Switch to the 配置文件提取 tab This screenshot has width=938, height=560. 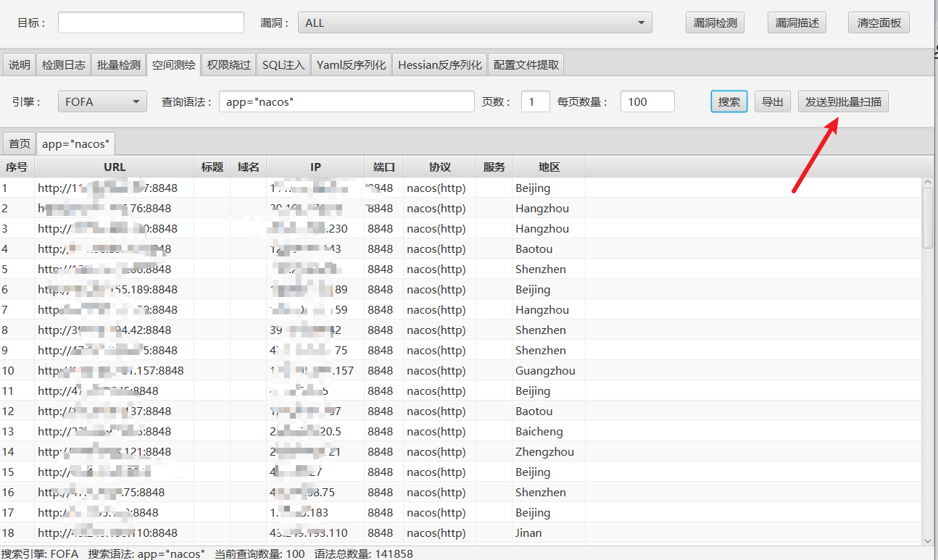coord(526,64)
